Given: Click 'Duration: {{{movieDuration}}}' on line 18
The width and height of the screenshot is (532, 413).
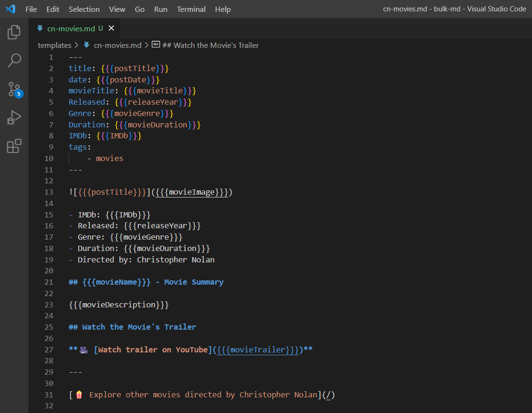Looking at the screenshot, I should click(x=144, y=249).
